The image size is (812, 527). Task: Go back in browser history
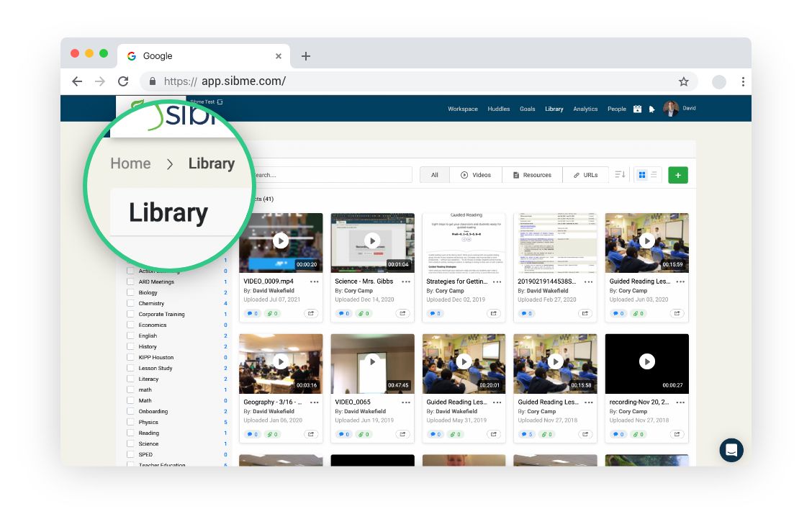[77, 81]
